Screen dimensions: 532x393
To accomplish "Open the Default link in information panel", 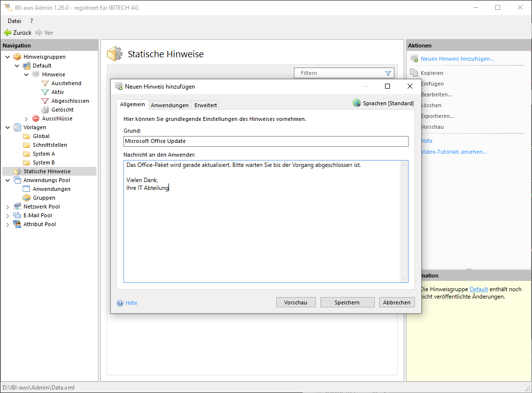I will tap(478, 289).
